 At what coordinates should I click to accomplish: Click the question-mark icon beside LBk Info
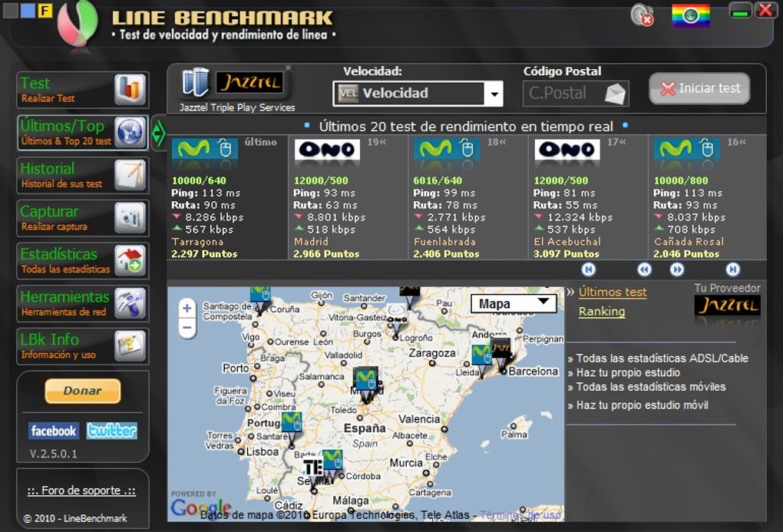130,345
